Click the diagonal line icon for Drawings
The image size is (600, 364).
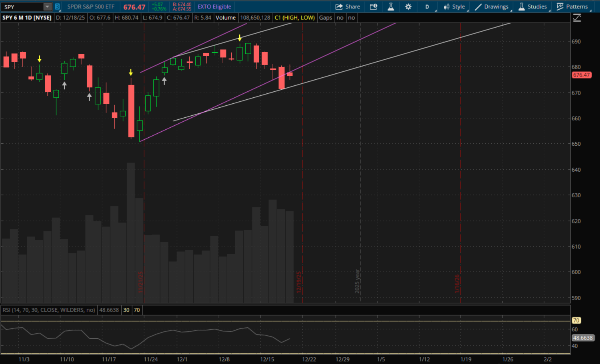click(478, 7)
